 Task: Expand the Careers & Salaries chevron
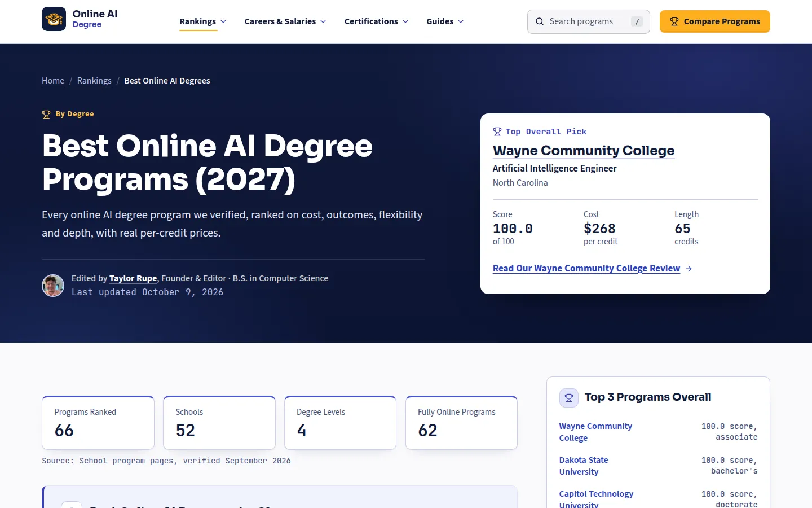click(x=323, y=21)
